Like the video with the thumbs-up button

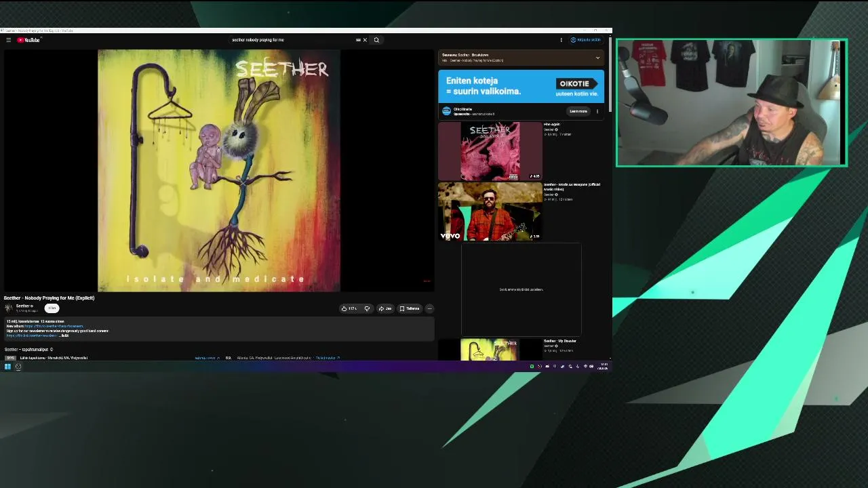point(349,308)
